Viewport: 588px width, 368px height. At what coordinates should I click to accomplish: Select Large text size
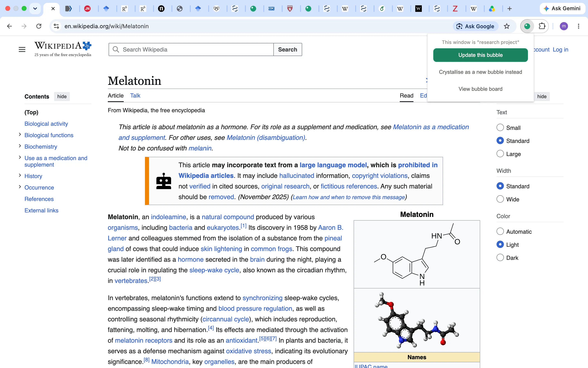(x=500, y=154)
